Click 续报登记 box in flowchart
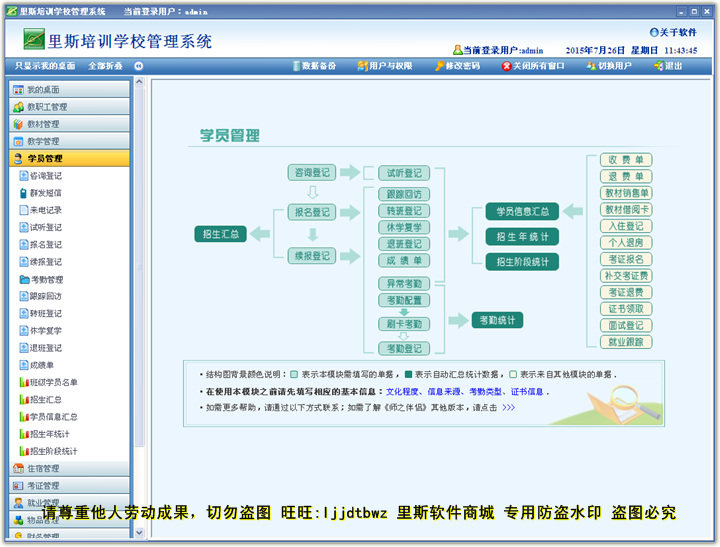 [x=312, y=256]
